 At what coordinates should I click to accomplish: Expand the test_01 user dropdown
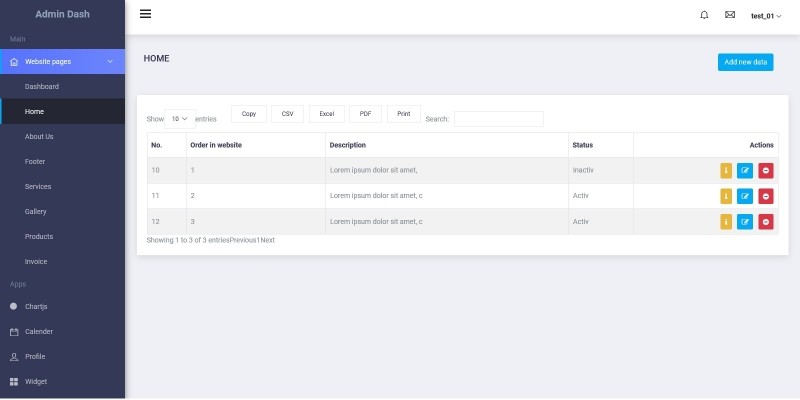pos(766,16)
